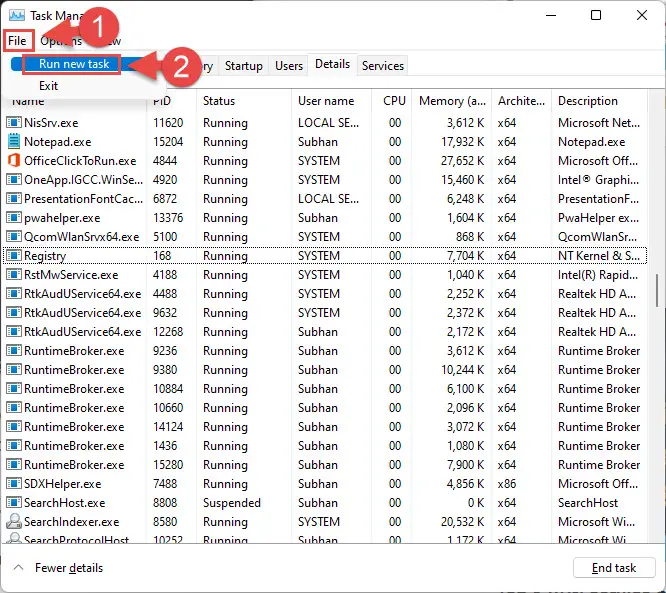The image size is (666, 593).
Task: Select Exit in the File menu
Action: point(49,86)
